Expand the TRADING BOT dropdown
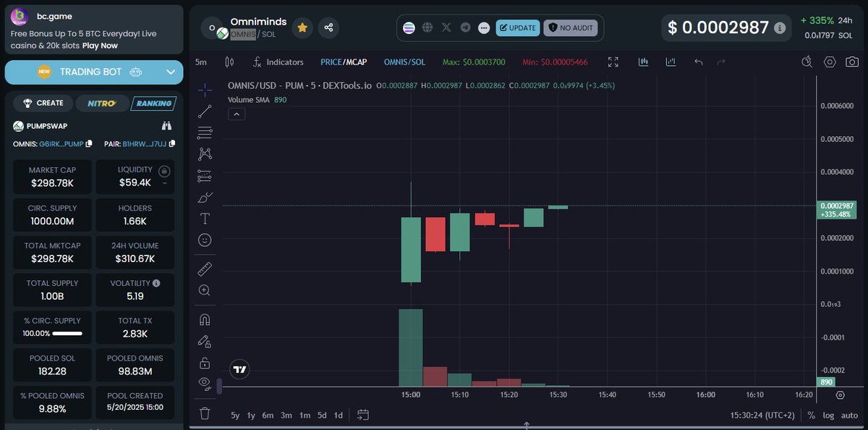This screenshot has height=430, width=868. (x=171, y=72)
